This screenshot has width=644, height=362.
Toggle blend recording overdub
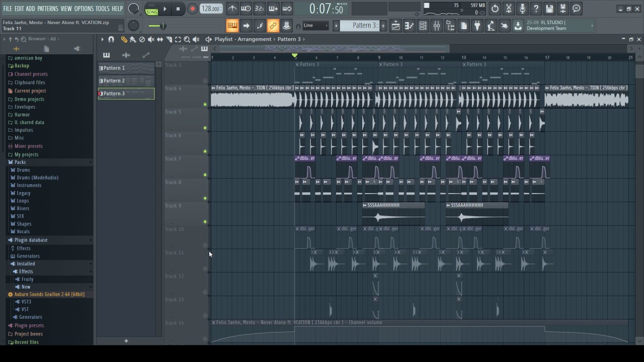(273, 9)
